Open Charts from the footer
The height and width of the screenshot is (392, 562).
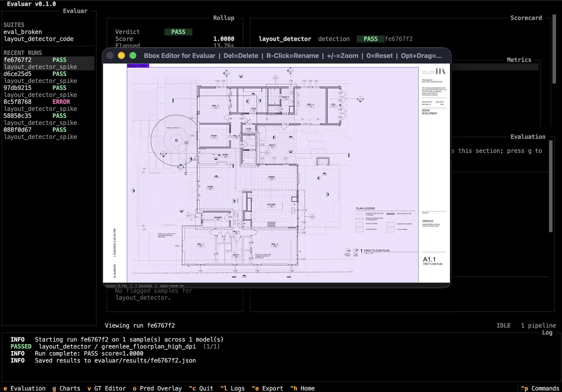66,389
